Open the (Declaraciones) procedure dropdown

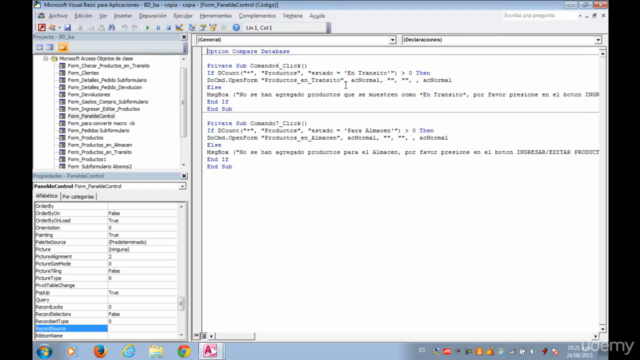pos(598,40)
